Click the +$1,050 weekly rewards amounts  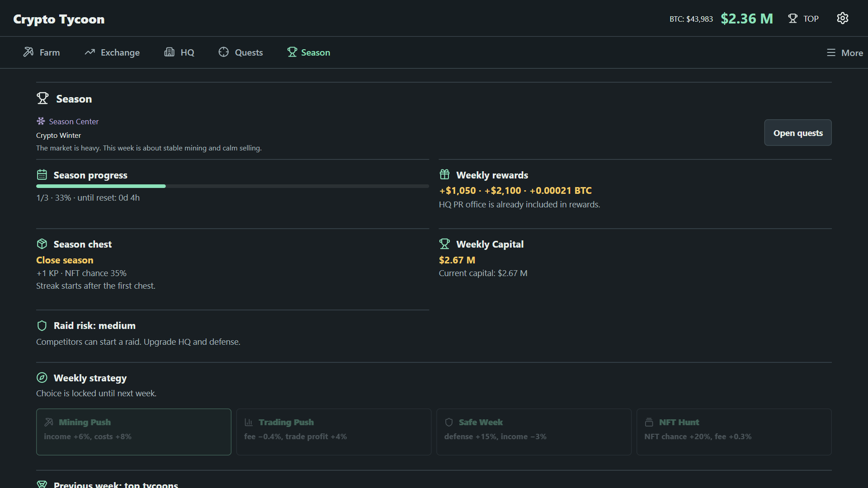tap(515, 191)
